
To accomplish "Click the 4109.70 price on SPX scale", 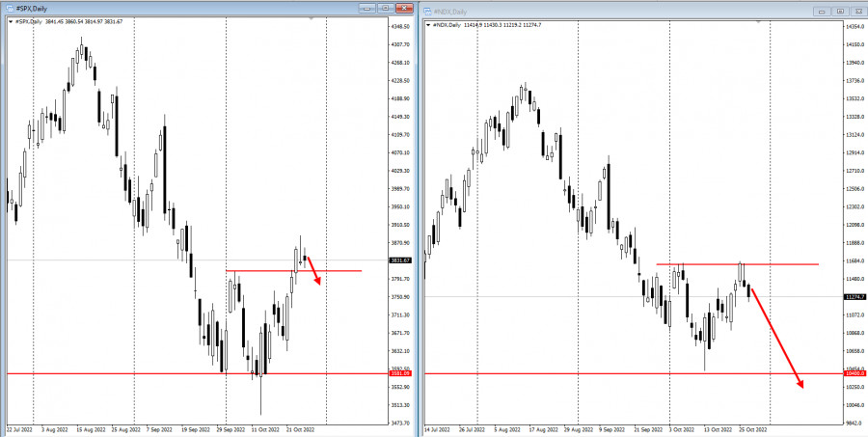I will (x=402, y=135).
